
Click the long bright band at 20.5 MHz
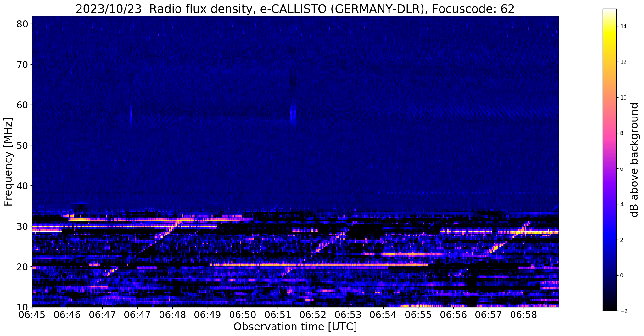[319, 265]
